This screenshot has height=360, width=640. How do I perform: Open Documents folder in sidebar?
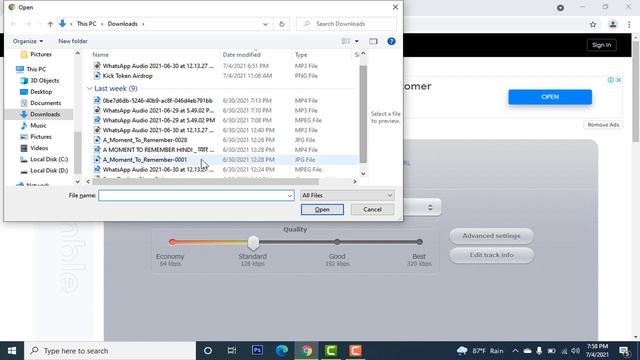pyautogui.click(x=45, y=103)
